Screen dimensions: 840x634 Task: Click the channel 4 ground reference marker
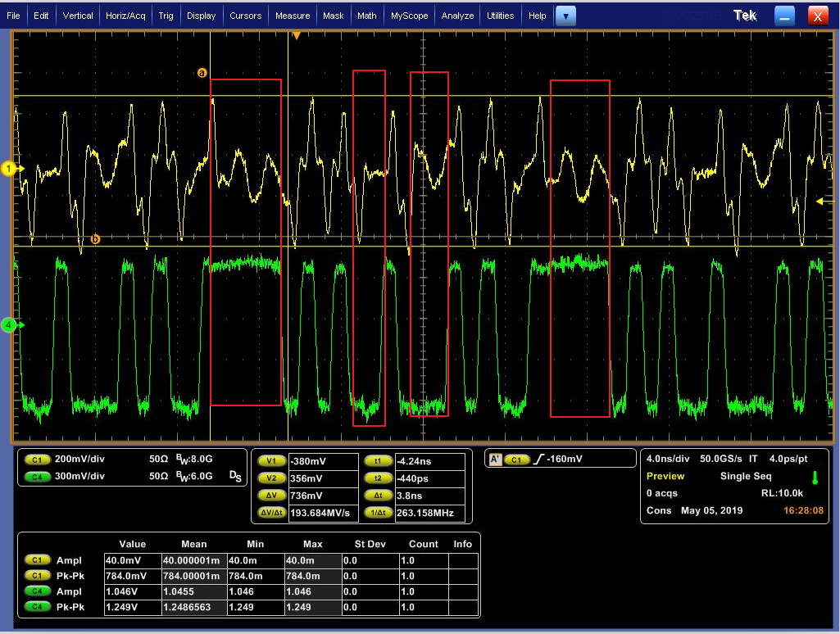click(x=10, y=325)
